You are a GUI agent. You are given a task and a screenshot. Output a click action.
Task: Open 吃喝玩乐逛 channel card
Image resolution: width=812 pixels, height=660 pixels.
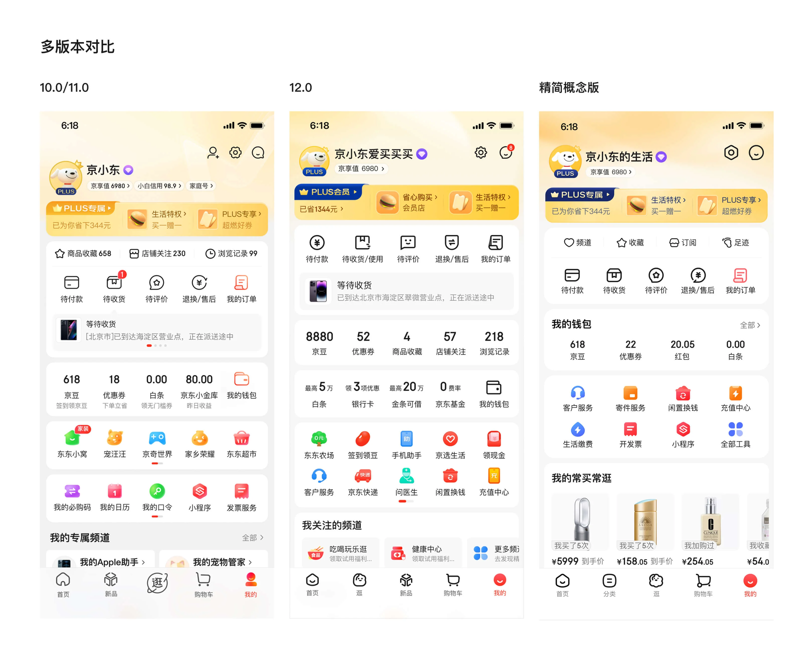coord(341,553)
